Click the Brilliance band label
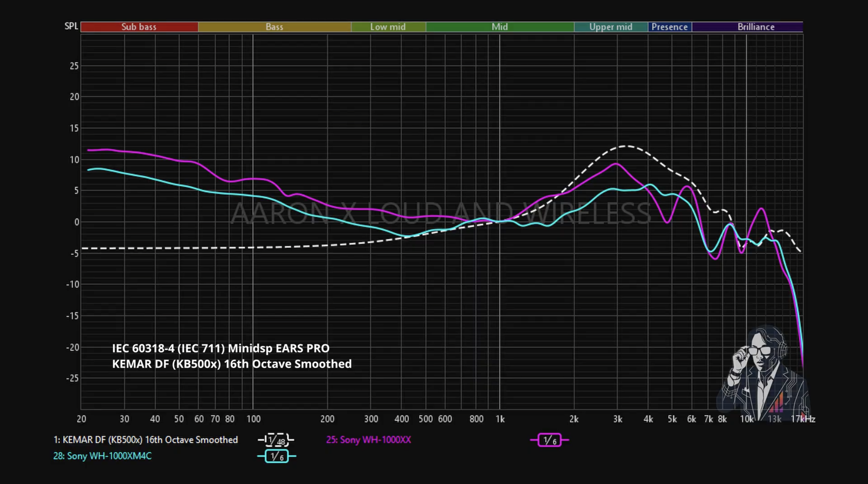 pos(756,27)
